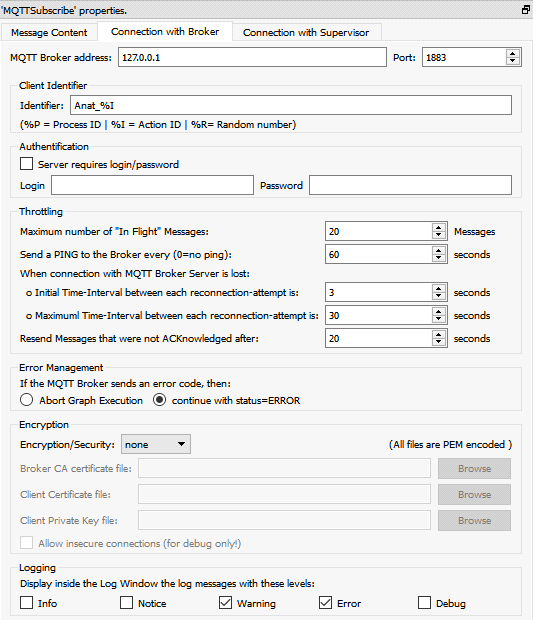
Task: Click the Port number field
Action: pos(464,57)
